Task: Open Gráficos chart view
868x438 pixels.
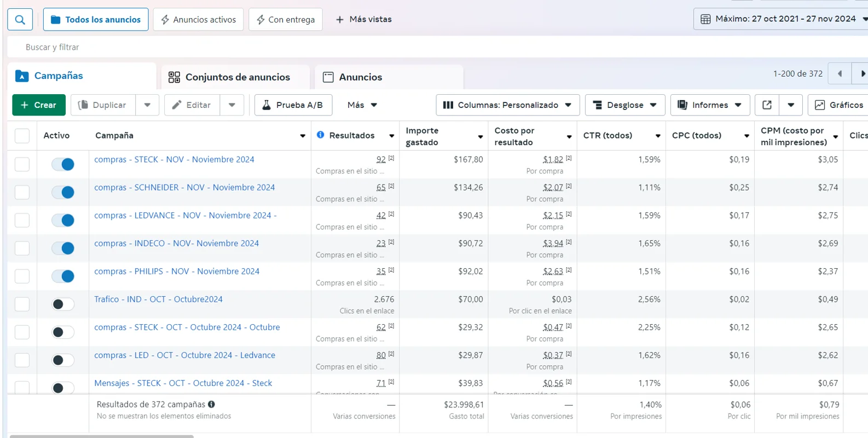Action: (838, 105)
